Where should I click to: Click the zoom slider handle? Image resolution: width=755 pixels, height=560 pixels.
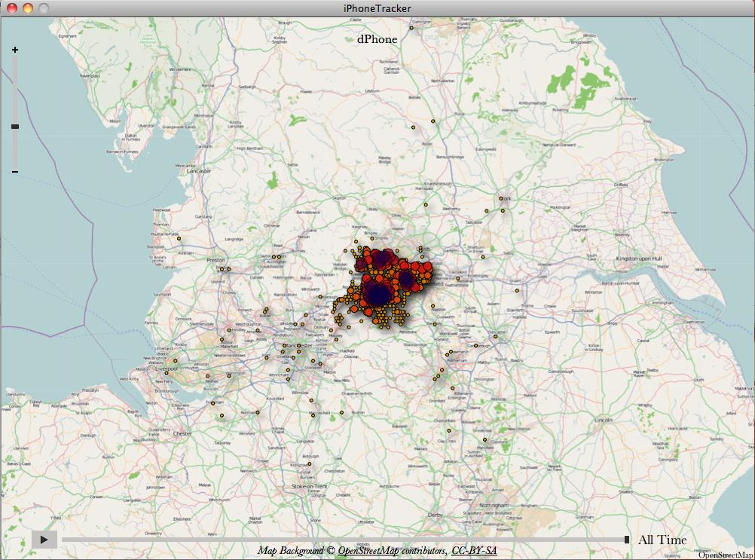15,127
